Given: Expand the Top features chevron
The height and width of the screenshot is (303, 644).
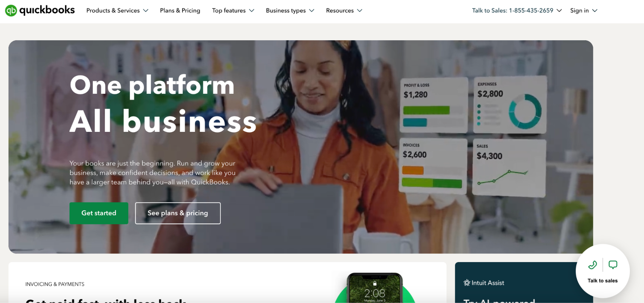Looking at the screenshot, I should 252,11.
